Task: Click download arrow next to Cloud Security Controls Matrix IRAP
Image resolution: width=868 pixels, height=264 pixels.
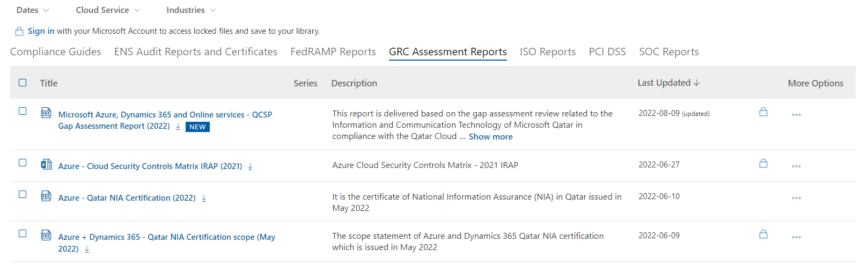Action: coord(250,167)
